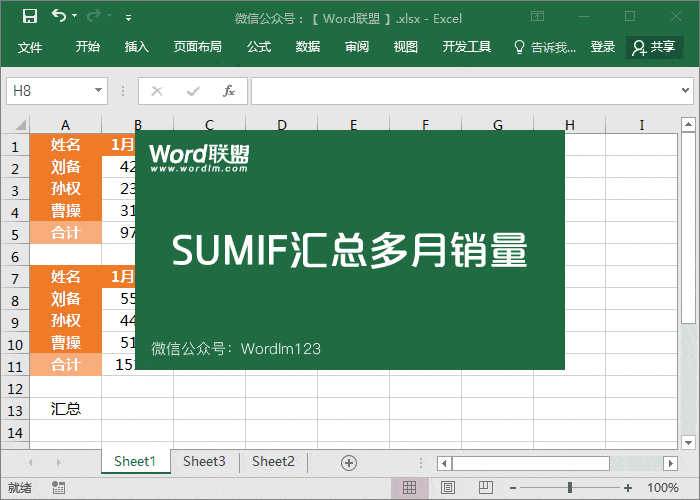Expand the formula bar chevron
The image size is (700, 500).
pos(685,91)
